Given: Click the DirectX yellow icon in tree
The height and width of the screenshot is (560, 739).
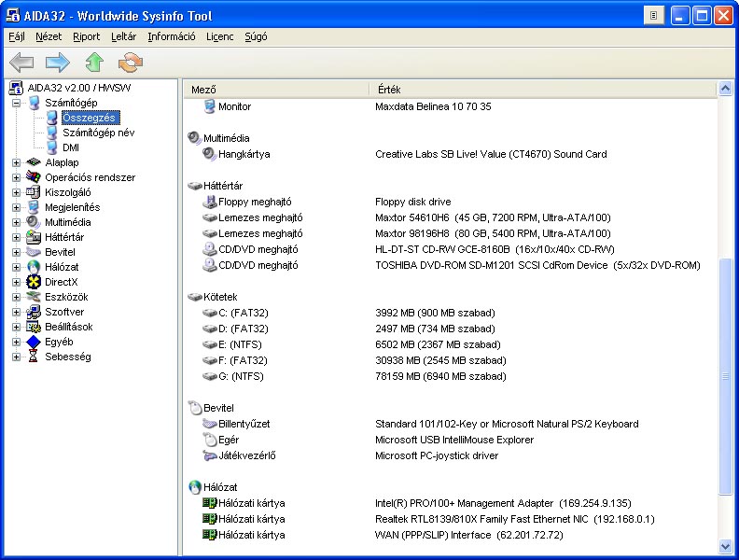Looking at the screenshot, I should coord(34,282).
